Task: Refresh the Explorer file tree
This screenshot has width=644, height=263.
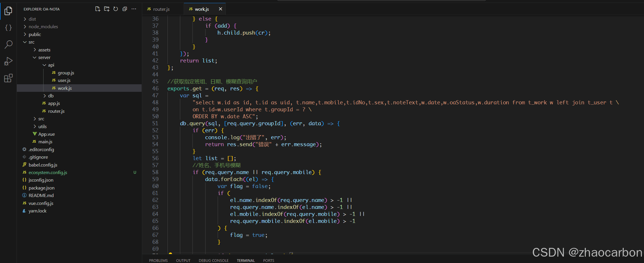Action: pos(116,9)
